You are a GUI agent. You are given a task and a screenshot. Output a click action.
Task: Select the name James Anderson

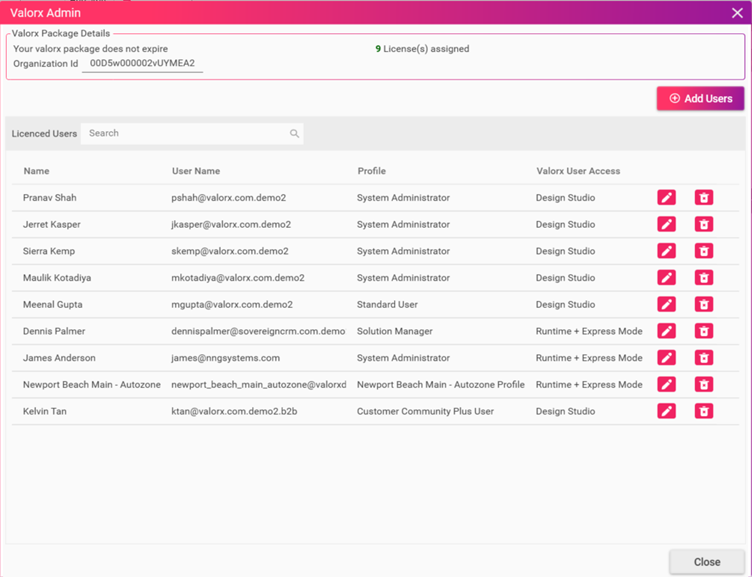[x=59, y=358]
